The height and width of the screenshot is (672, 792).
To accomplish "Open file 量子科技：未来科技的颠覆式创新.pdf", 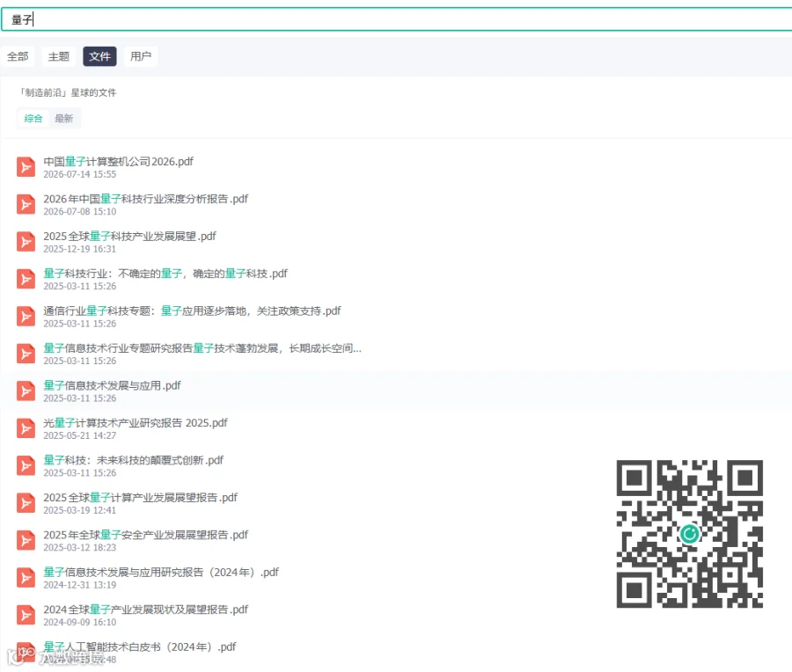I will [134, 460].
